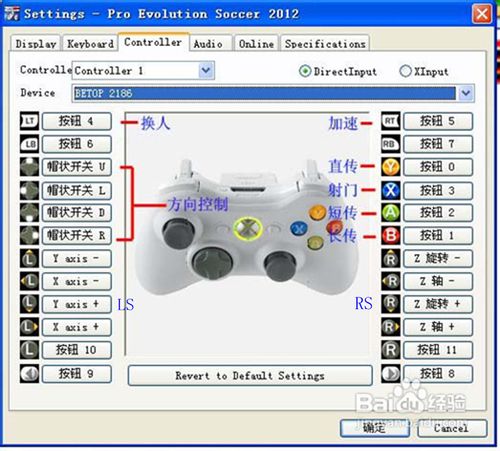Click the 按钮 10 mapping button
The height and width of the screenshot is (451, 500).
(77, 350)
